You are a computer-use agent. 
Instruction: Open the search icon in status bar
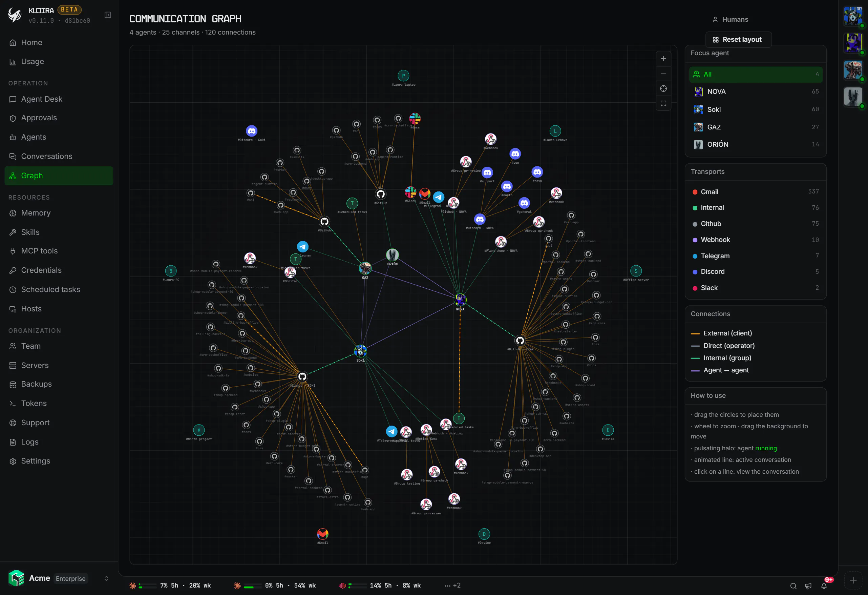(x=793, y=586)
